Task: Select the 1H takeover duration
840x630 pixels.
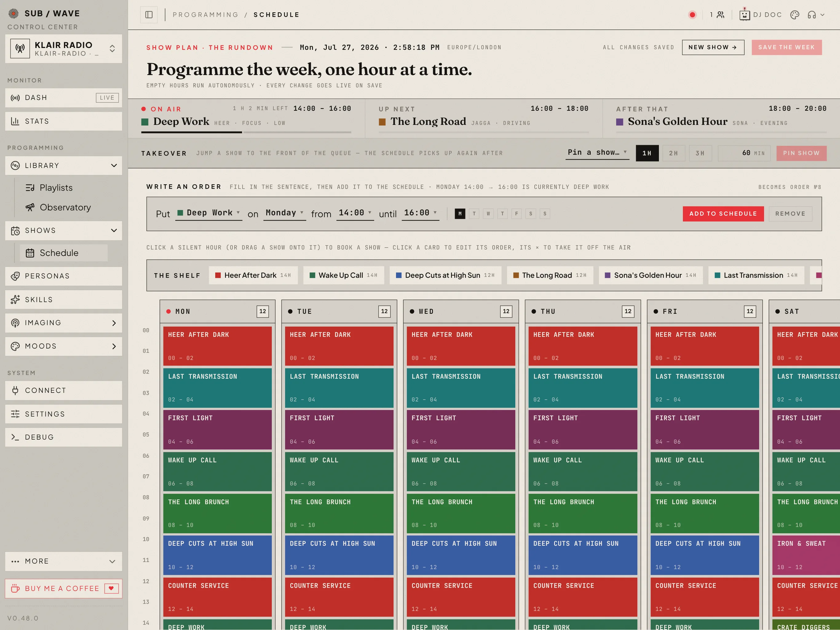Action: [x=647, y=153]
